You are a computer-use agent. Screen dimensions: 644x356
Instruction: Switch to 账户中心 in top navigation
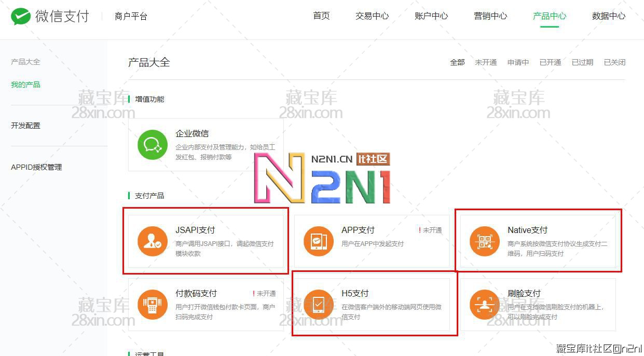(x=431, y=16)
